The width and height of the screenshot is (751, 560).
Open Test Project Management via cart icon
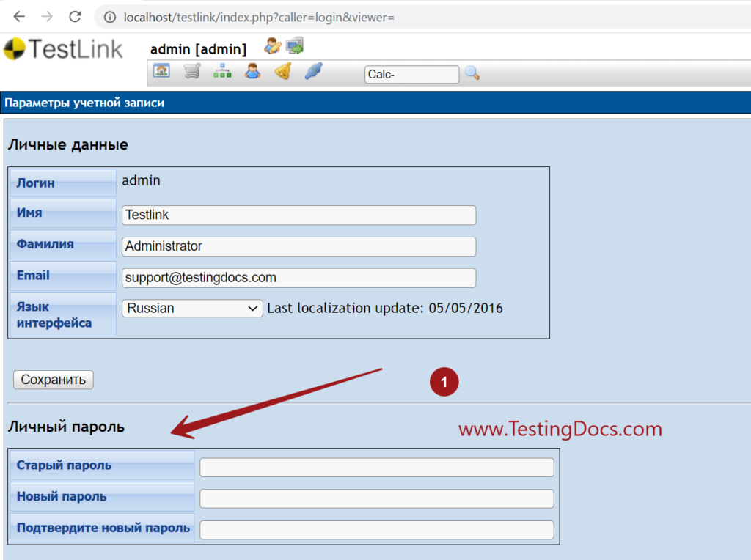point(192,71)
